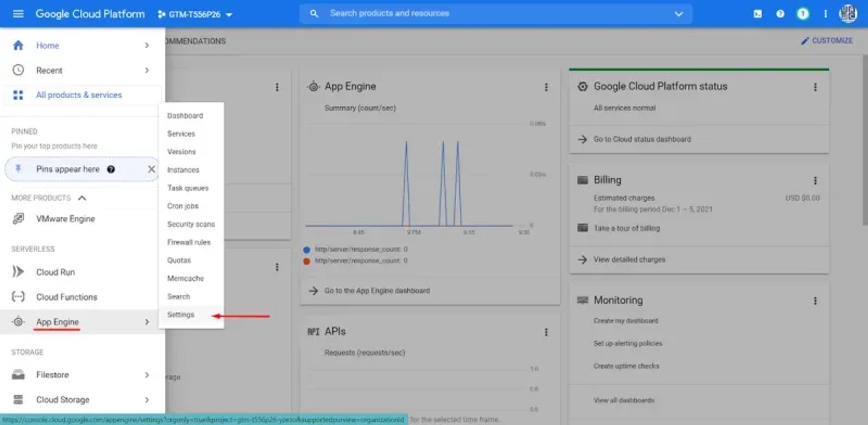Viewport: 868px width, 425px height.
Task: Open Billing card three-dot menu
Action: pos(815,180)
